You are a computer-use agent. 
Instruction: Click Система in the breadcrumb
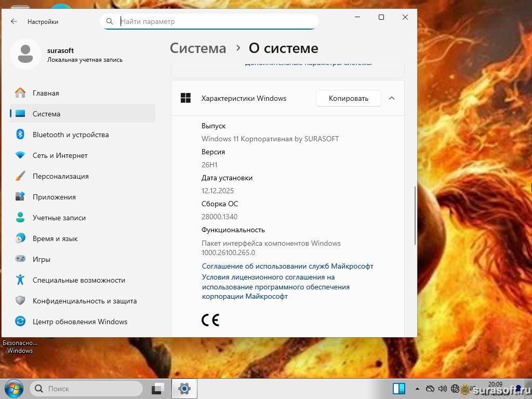198,48
